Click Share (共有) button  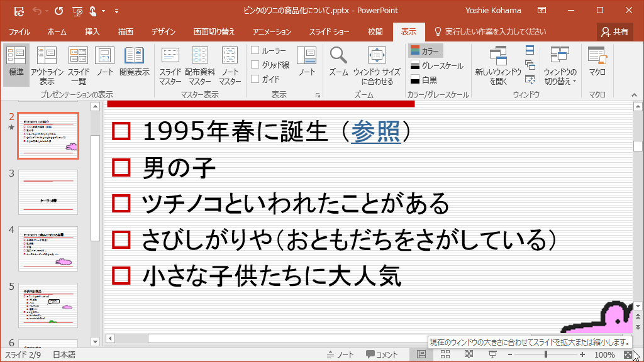(615, 32)
